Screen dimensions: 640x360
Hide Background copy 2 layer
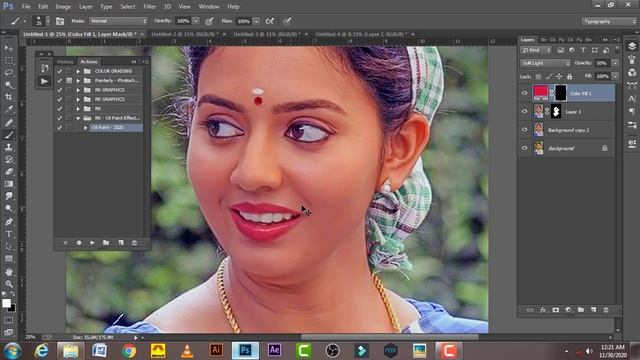tap(524, 130)
